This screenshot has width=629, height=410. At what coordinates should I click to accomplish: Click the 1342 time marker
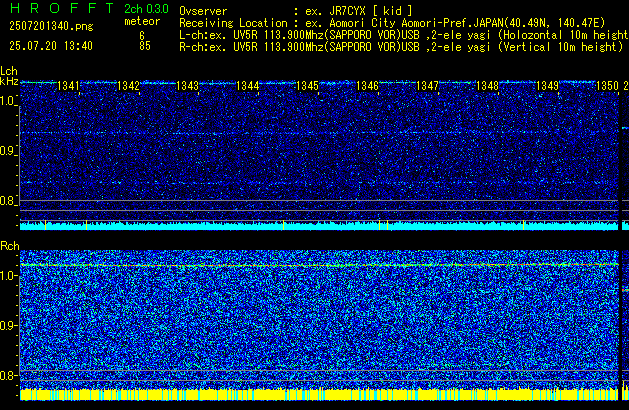(x=128, y=86)
